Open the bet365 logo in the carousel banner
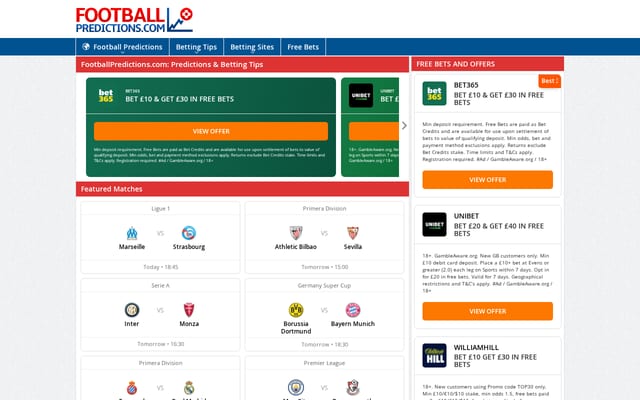This screenshot has width=640, height=400. click(x=106, y=96)
